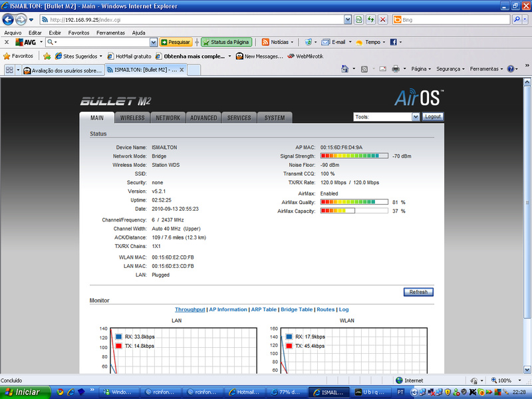Click the Read mail icon in command bar
The width and height of the screenshot is (532, 399).
pos(383,69)
